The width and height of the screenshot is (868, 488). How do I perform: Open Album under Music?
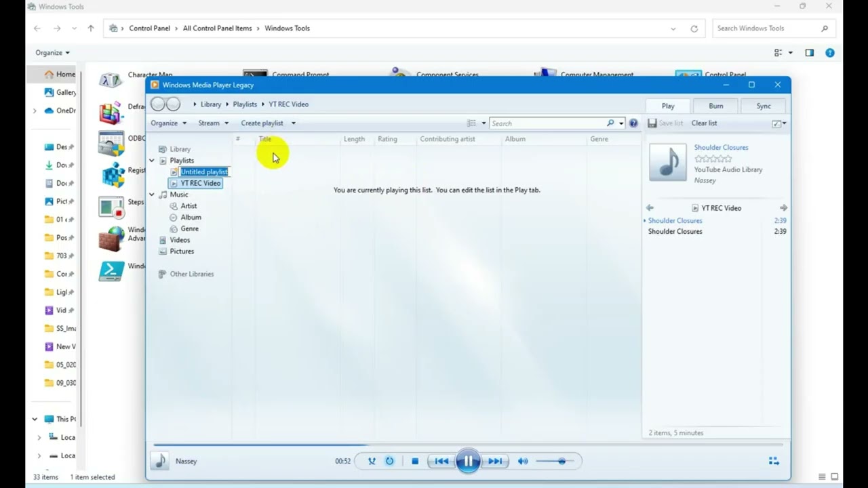click(191, 218)
